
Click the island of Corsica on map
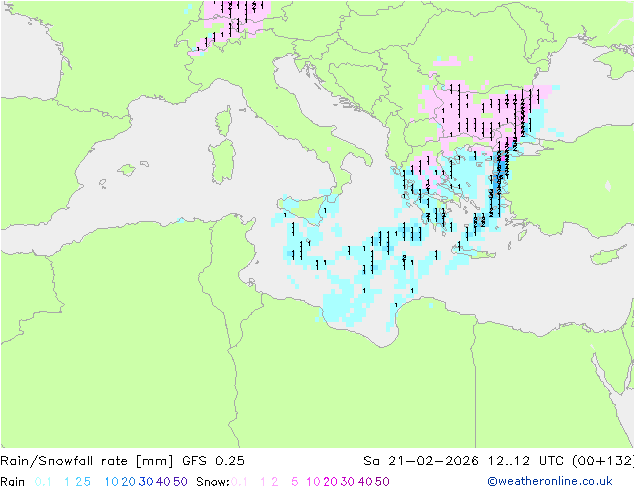tap(224, 121)
